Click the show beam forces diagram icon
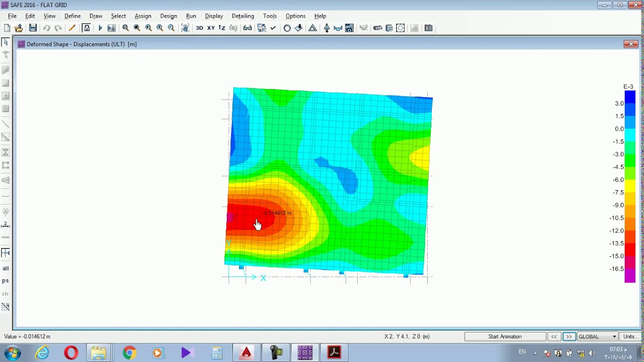Image resolution: width=644 pixels, height=362 pixels. pyautogui.click(x=338, y=28)
